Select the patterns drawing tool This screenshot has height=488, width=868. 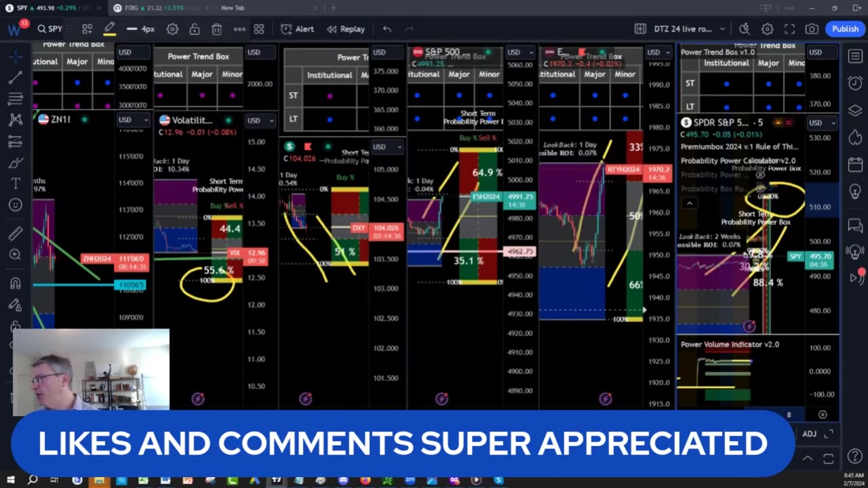pyautogui.click(x=15, y=120)
